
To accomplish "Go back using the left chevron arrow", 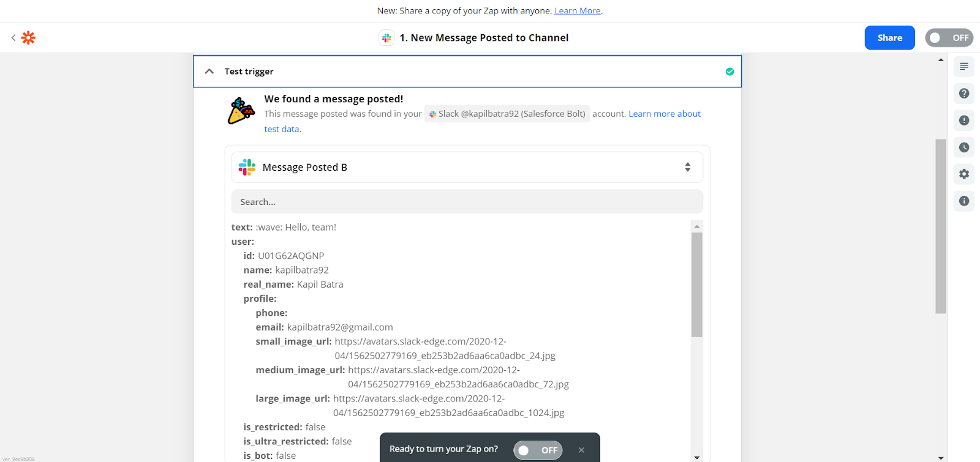I will (13, 38).
